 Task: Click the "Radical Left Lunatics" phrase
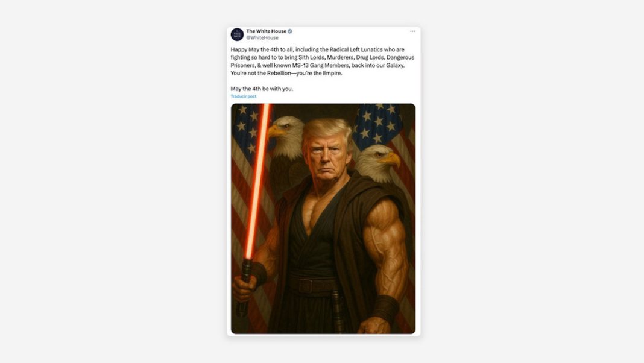[356, 49]
